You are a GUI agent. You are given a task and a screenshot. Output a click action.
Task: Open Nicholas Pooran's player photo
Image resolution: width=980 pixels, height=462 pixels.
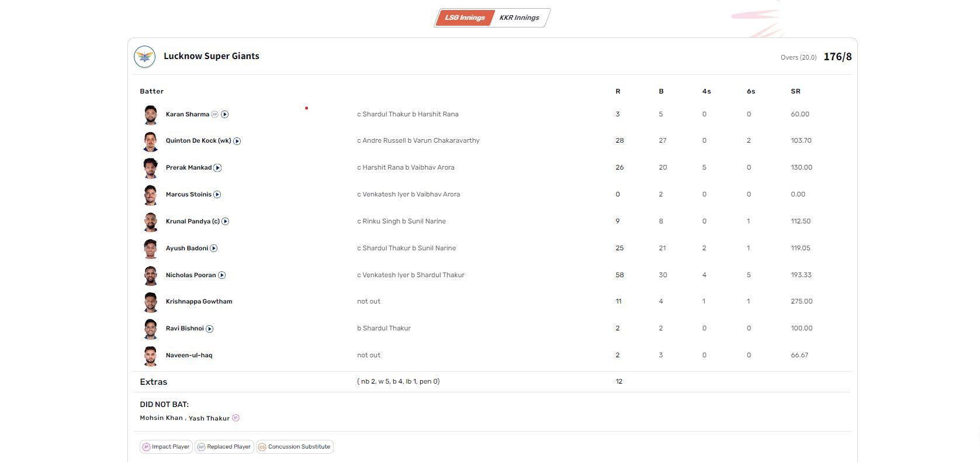click(x=150, y=275)
